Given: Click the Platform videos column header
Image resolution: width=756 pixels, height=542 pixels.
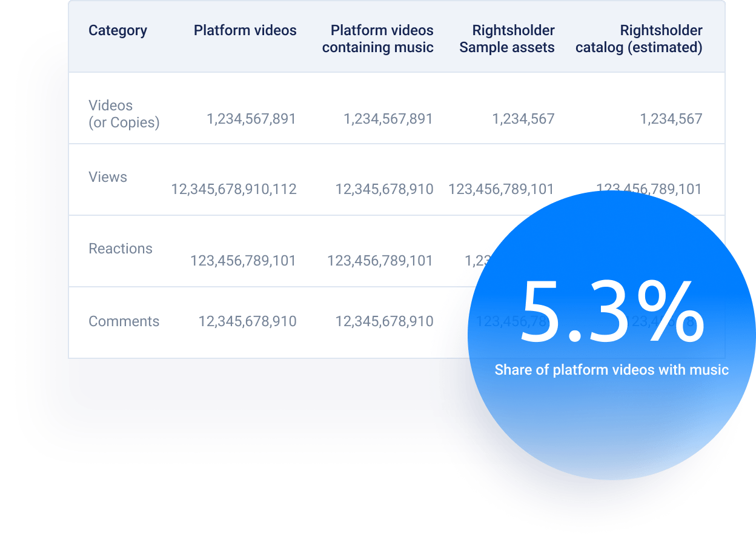Looking at the screenshot, I should (x=245, y=30).
